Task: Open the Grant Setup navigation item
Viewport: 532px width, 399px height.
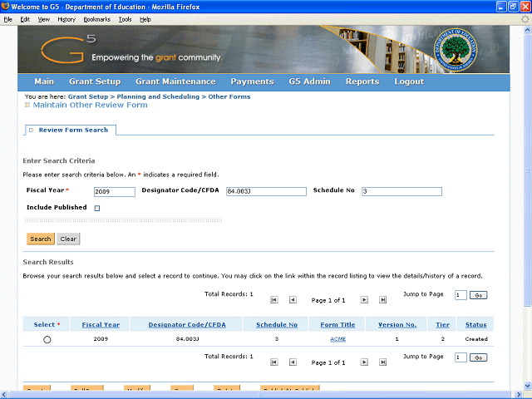Action: click(95, 81)
